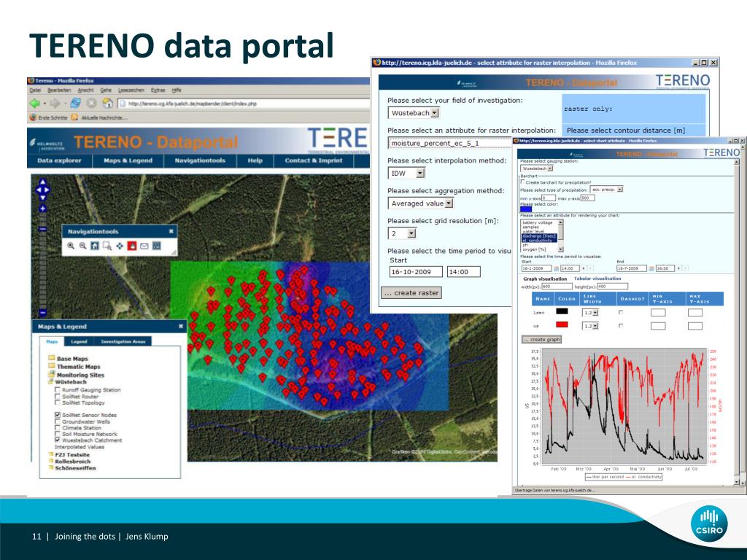The image size is (747, 560).
Task: Enable the SoilNet Topology layer
Action: point(58,402)
